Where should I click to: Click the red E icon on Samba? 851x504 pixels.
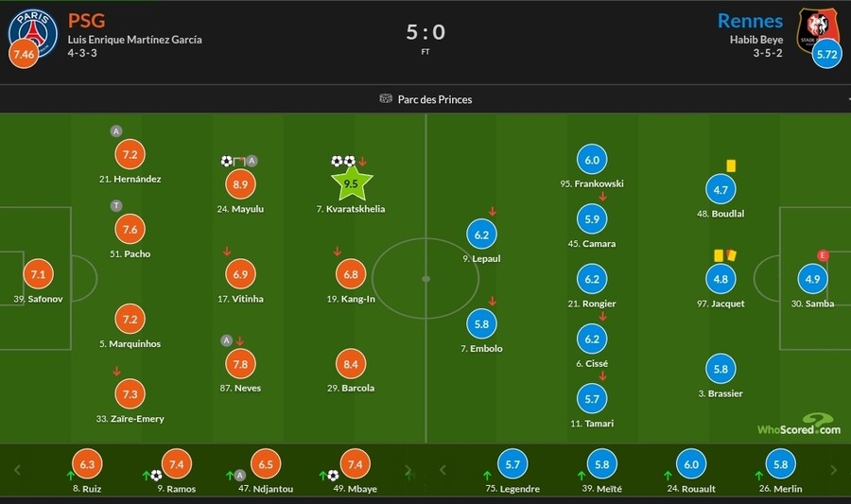(x=822, y=255)
